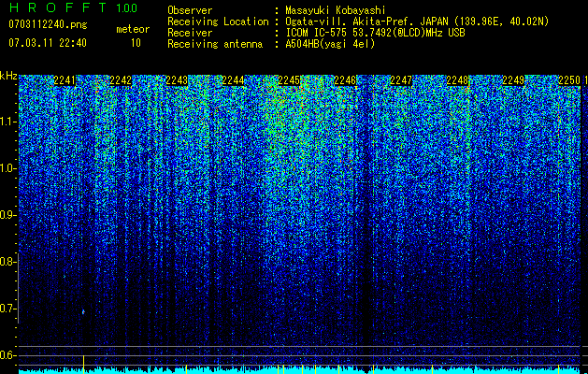Click the ICOM IC-575 receiver text

click(375, 33)
